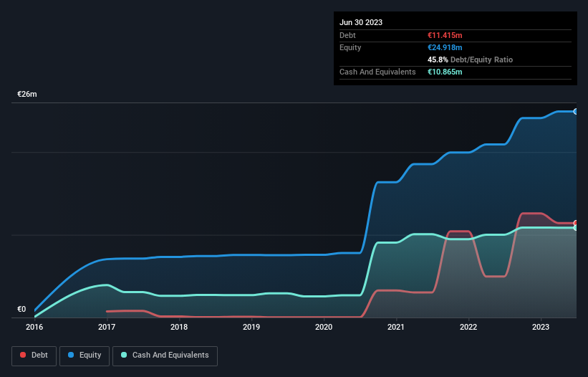The width and height of the screenshot is (588, 377).
Task: Toggle Cash And Equivalents legend button
Action: pyautogui.click(x=165, y=355)
